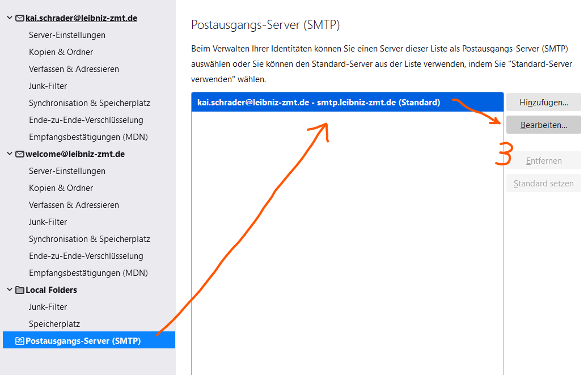588x375 pixels.
Task: Open Junk-Filter under Local Folders
Action: 48,307
